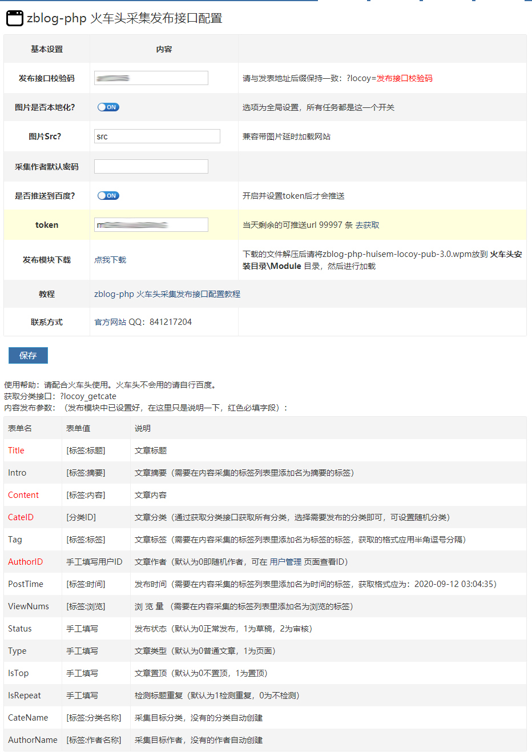Toggle the 是否推送到百度 ON switch

coord(108,195)
